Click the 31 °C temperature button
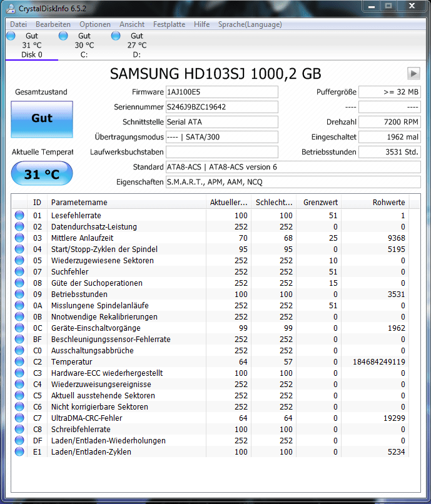 (x=42, y=174)
